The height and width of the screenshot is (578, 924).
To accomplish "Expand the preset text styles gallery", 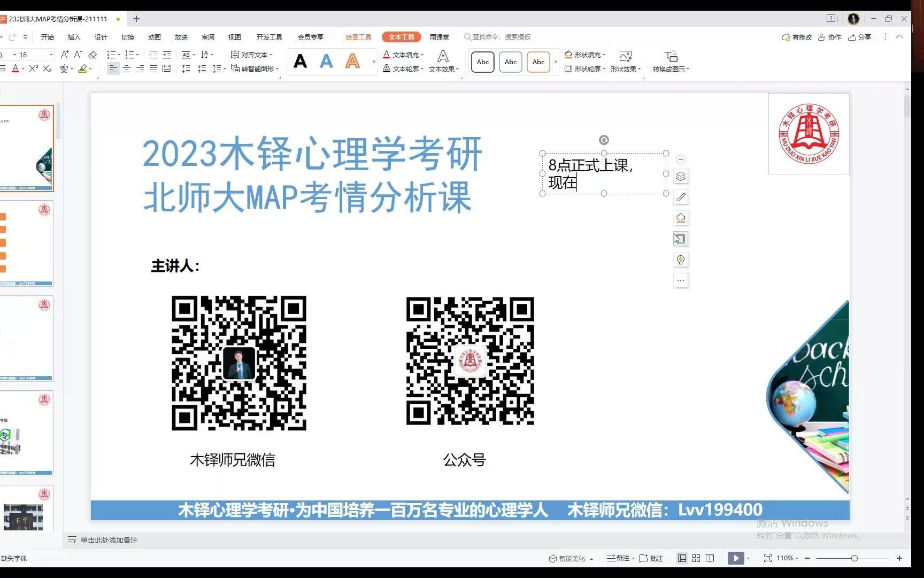I will pyautogui.click(x=373, y=62).
